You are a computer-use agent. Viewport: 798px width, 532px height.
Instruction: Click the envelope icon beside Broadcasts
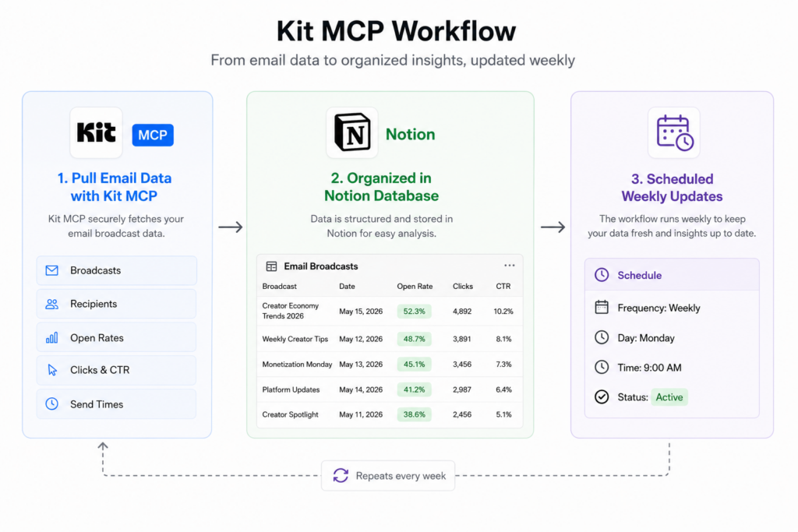52,270
